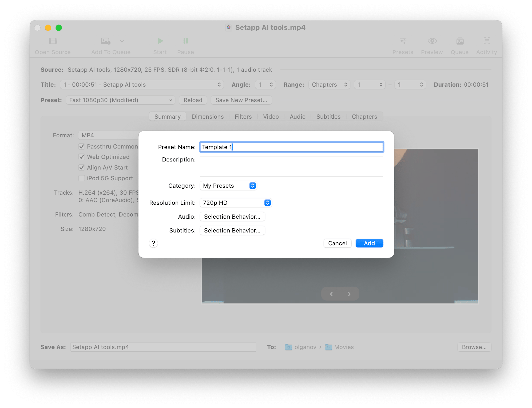The image size is (532, 408).
Task: Enable iPod 5G Support
Action: tap(82, 178)
